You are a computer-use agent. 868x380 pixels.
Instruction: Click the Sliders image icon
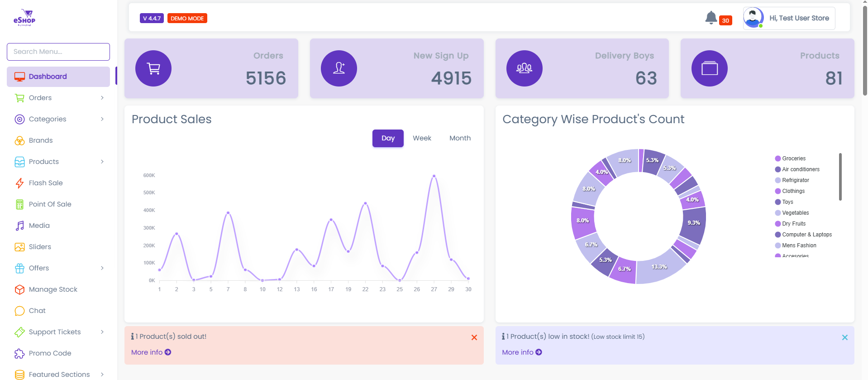click(x=19, y=247)
